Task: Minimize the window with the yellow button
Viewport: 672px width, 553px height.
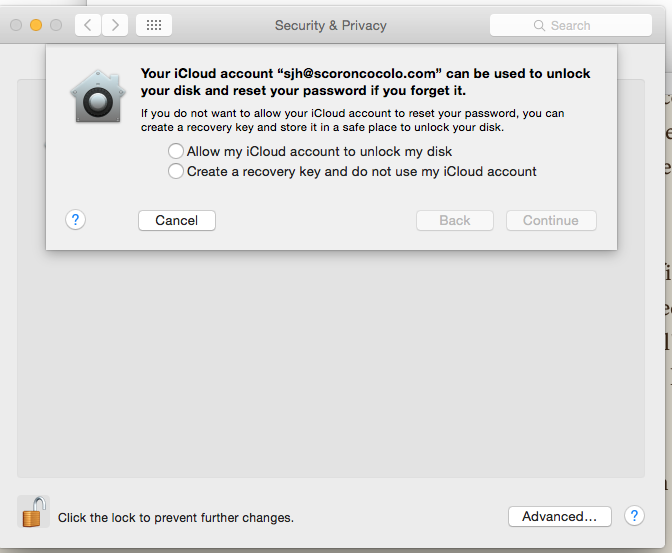Action: (36, 24)
